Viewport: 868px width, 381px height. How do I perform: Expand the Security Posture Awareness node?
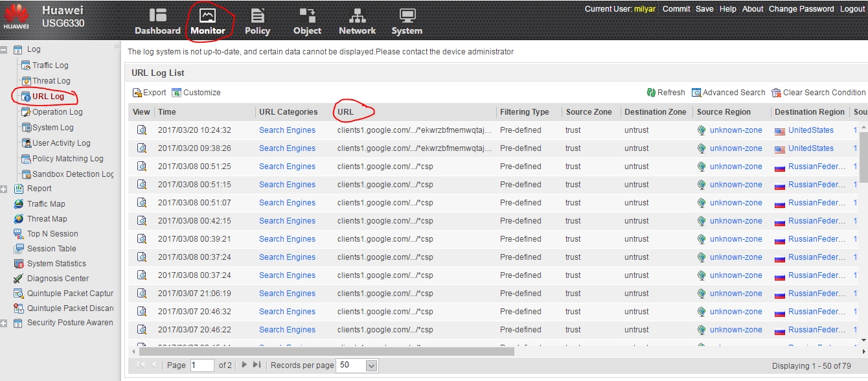4,323
